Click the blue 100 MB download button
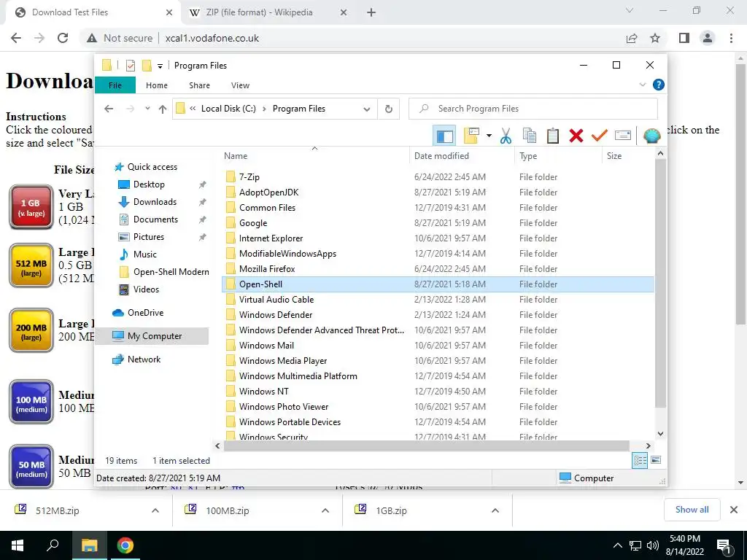Screen dimensions: 747x560 coord(31,402)
